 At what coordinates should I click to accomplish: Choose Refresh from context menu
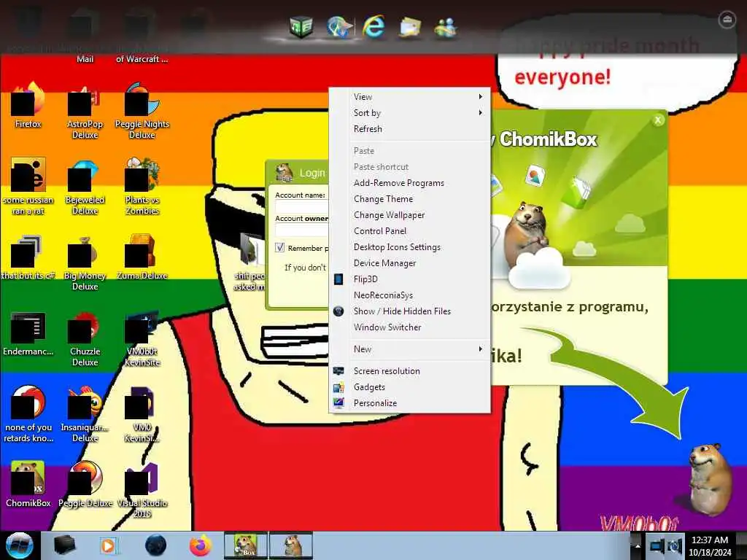410,129
